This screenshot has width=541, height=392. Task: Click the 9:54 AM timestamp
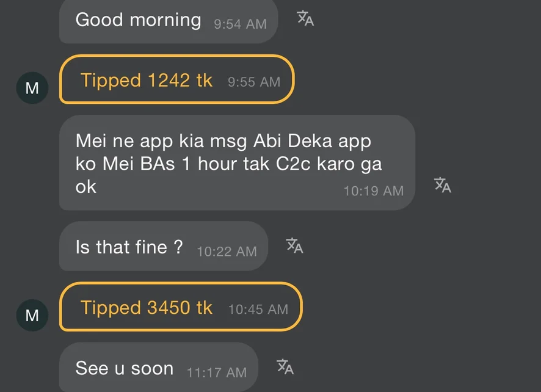(240, 24)
